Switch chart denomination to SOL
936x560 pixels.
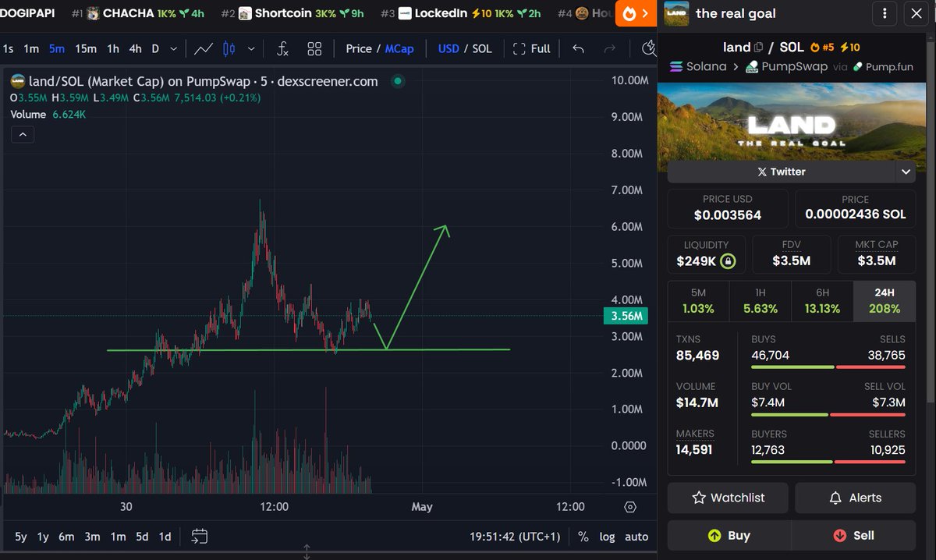pyautogui.click(x=482, y=48)
